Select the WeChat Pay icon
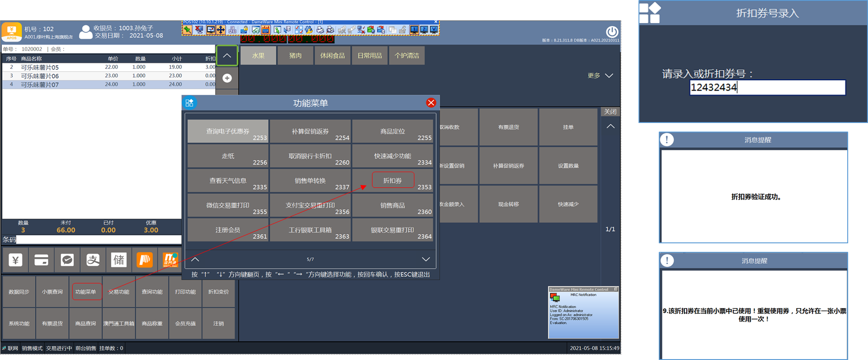The image size is (868, 360). [67, 260]
